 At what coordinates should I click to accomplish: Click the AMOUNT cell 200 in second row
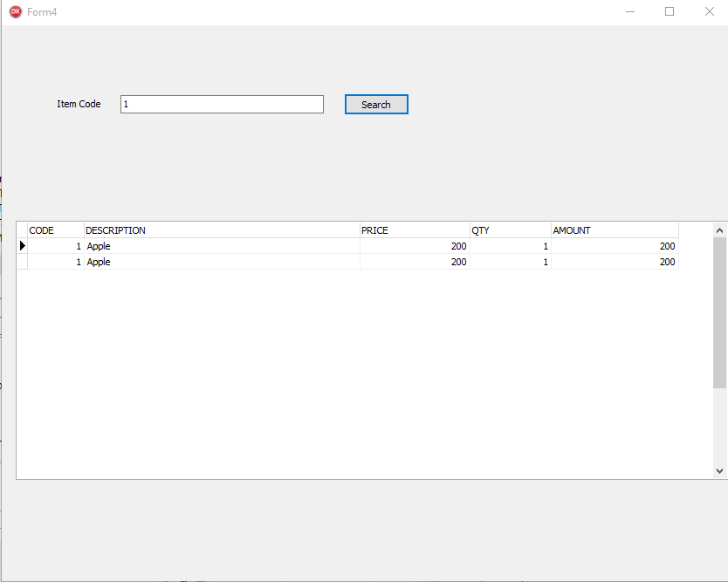point(614,262)
